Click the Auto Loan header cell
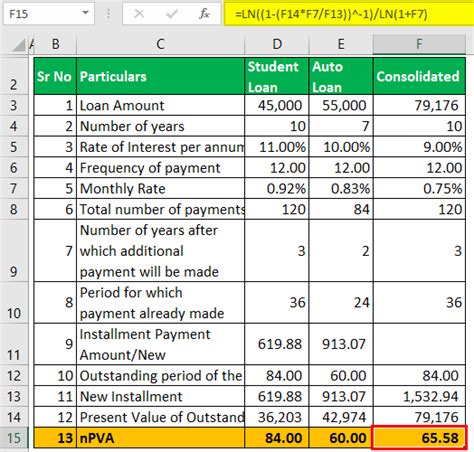474x452 pixels. 341,76
